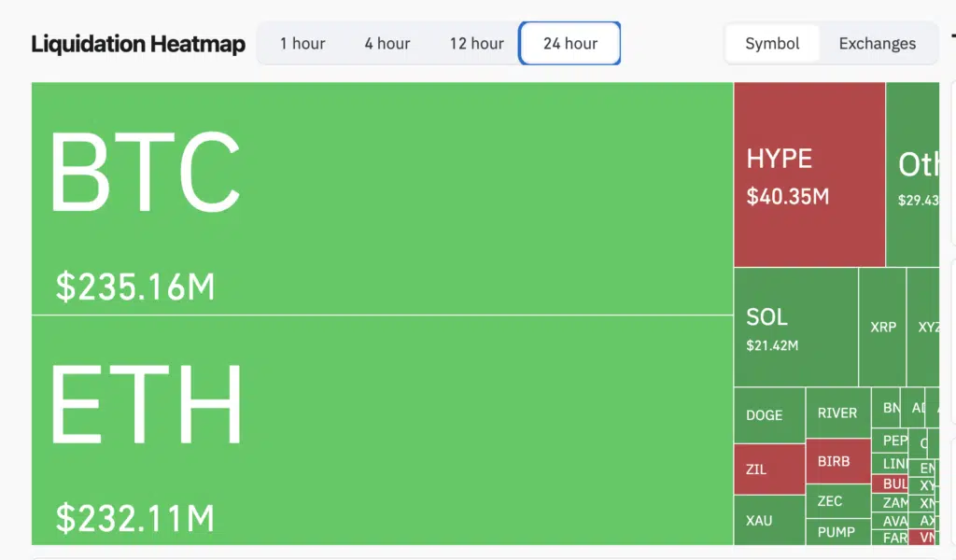Open the 12 hour heatmap view

pos(476,43)
